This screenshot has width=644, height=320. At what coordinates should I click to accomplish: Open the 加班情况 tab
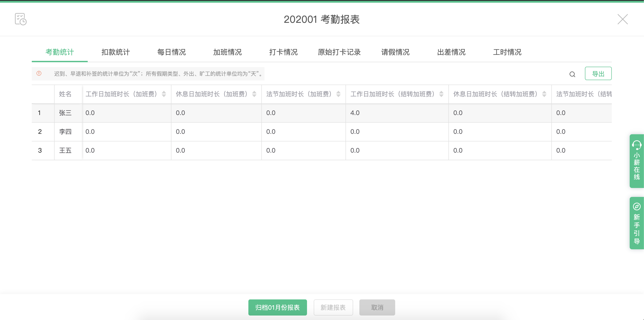click(227, 52)
